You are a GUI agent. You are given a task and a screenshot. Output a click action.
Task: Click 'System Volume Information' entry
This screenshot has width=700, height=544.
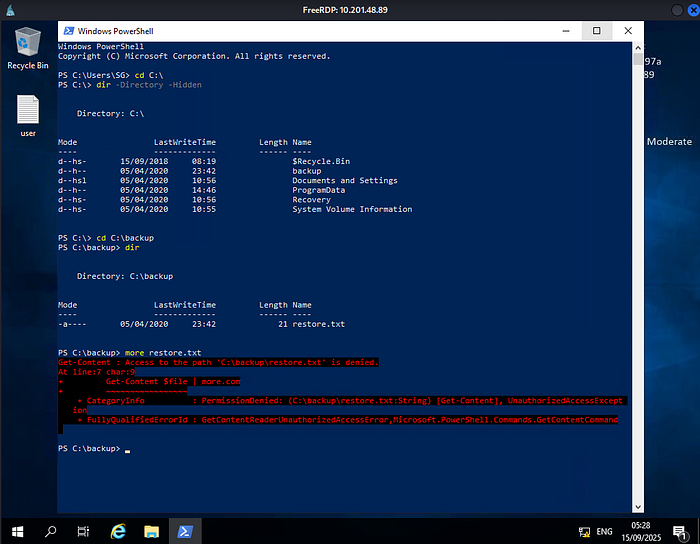352,209
